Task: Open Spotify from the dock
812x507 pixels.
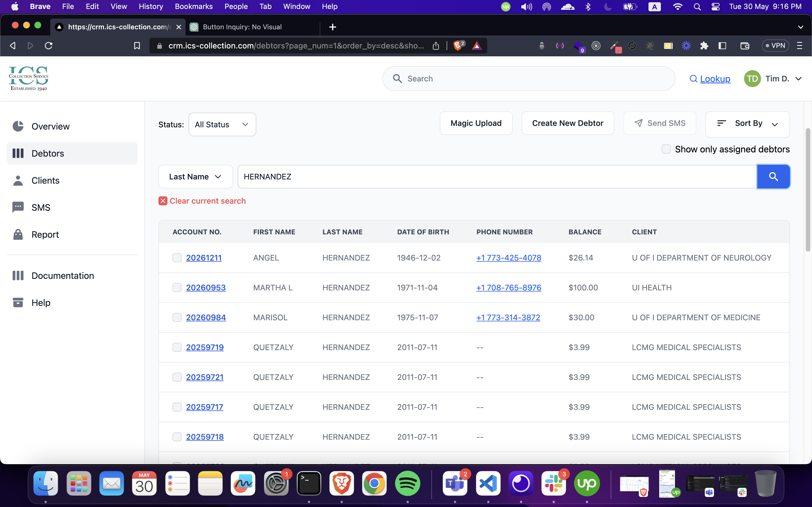Action: 407,483
